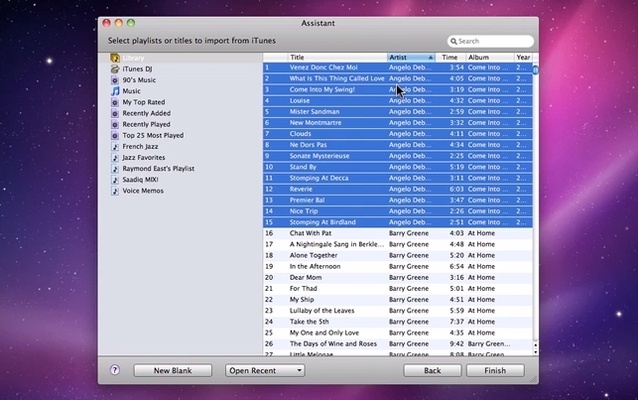
Task: Click the French Jazz playlist icon
Action: coord(115,146)
